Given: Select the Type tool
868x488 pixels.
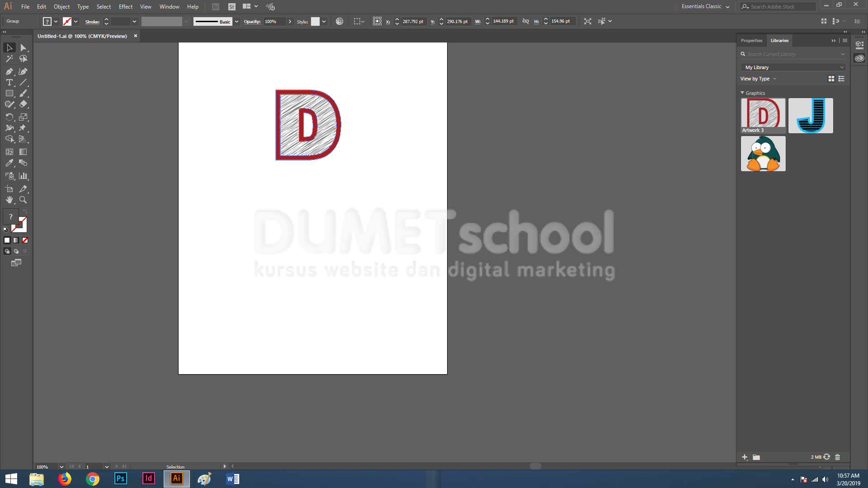Looking at the screenshot, I should pos(9,82).
